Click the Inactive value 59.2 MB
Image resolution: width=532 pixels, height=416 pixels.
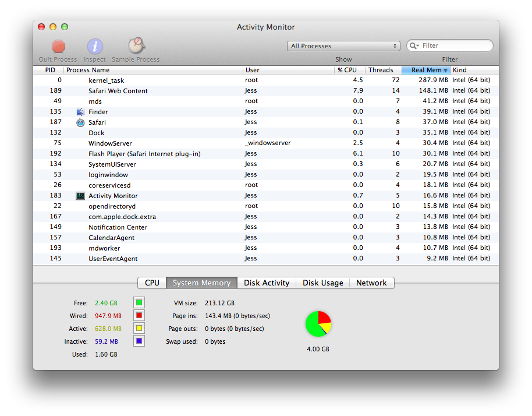click(107, 341)
